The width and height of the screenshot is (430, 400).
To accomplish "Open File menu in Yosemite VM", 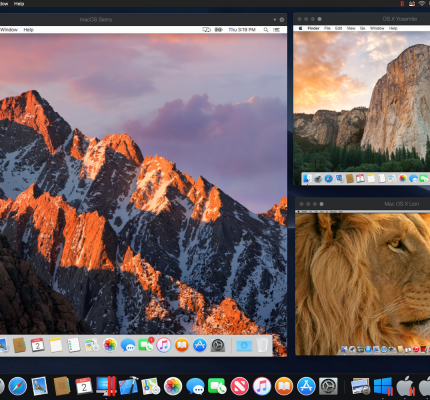I will 327,28.
